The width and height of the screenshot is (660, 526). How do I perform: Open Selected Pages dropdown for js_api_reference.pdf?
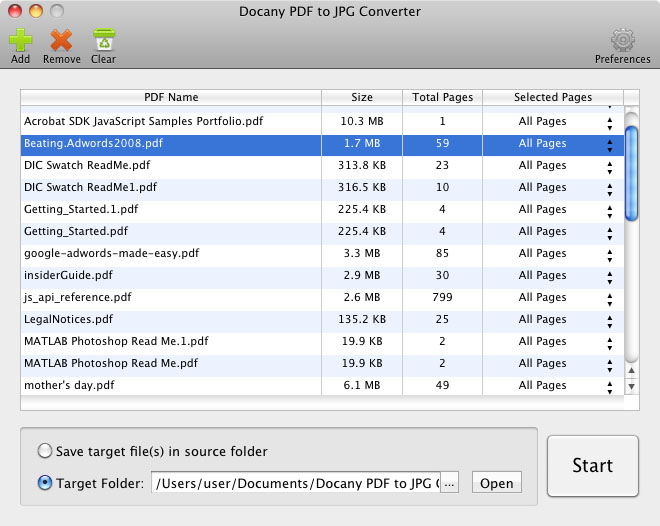click(x=609, y=298)
